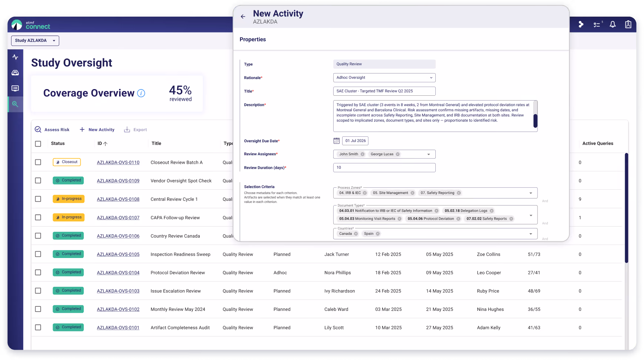Click the Export button

tap(135, 130)
